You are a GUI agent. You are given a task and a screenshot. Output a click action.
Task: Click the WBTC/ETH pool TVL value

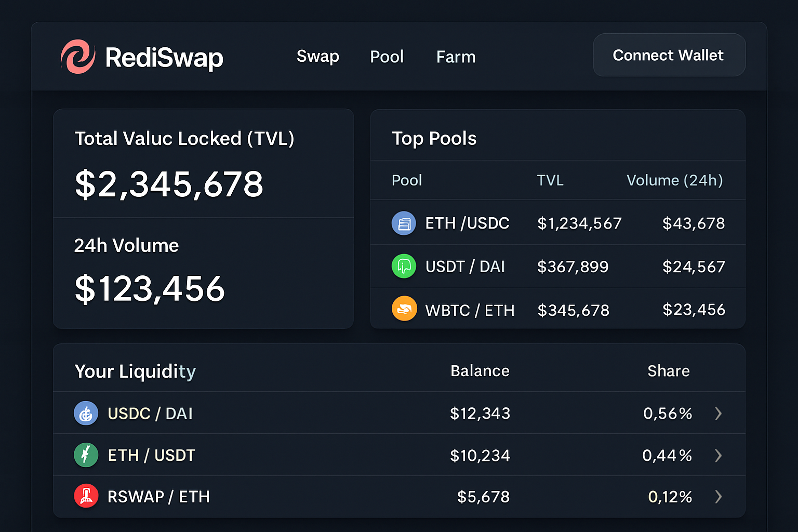point(573,310)
